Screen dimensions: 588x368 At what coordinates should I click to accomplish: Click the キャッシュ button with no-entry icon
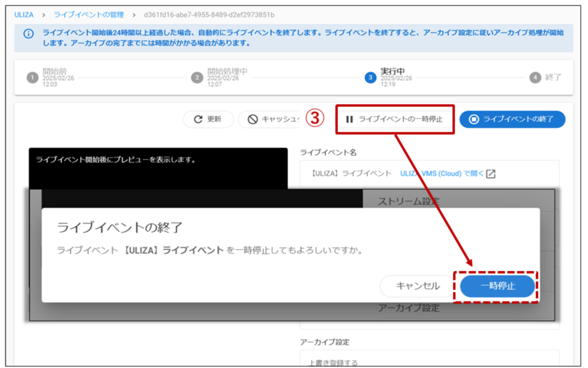[269, 120]
